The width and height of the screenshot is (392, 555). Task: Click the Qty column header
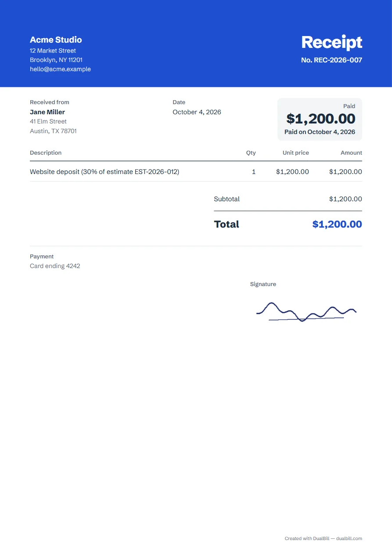click(x=251, y=153)
